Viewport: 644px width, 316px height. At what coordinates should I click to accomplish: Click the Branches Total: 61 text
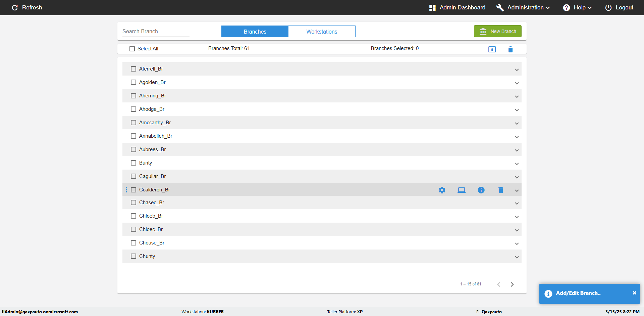pos(229,48)
